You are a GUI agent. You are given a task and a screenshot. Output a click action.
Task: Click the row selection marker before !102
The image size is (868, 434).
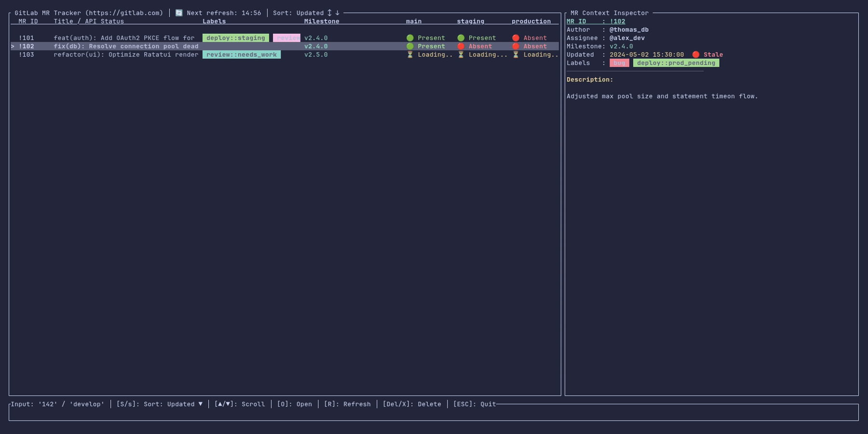[13, 46]
